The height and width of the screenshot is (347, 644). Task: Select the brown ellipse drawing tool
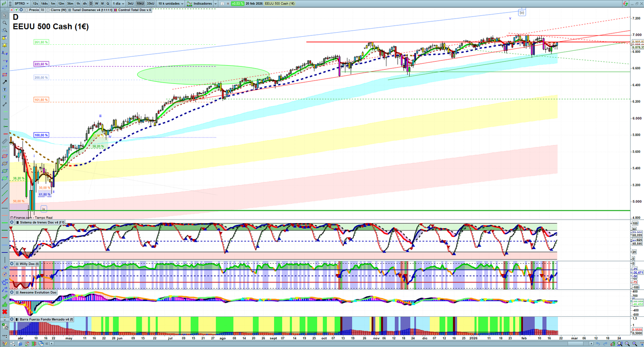point(4,164)
